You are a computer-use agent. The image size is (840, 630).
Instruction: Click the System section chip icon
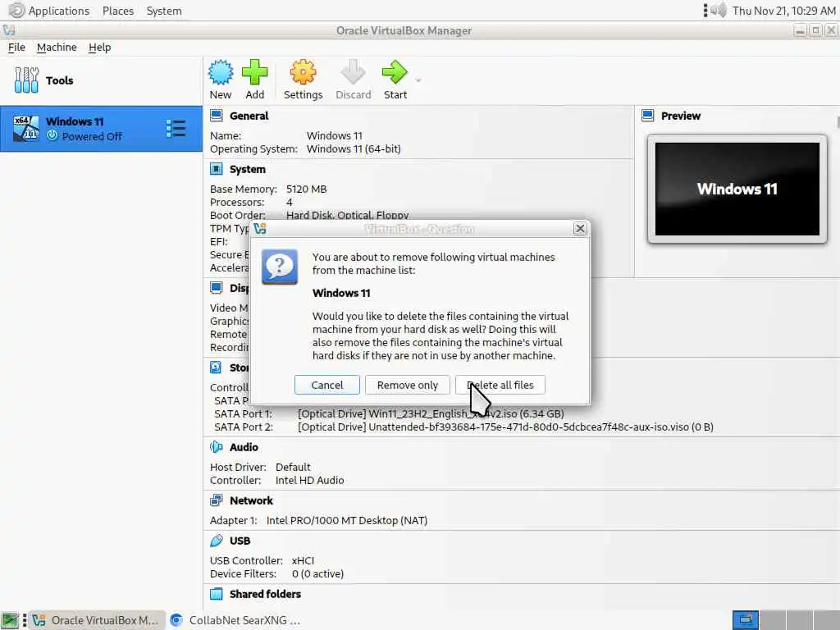(216, 169)
